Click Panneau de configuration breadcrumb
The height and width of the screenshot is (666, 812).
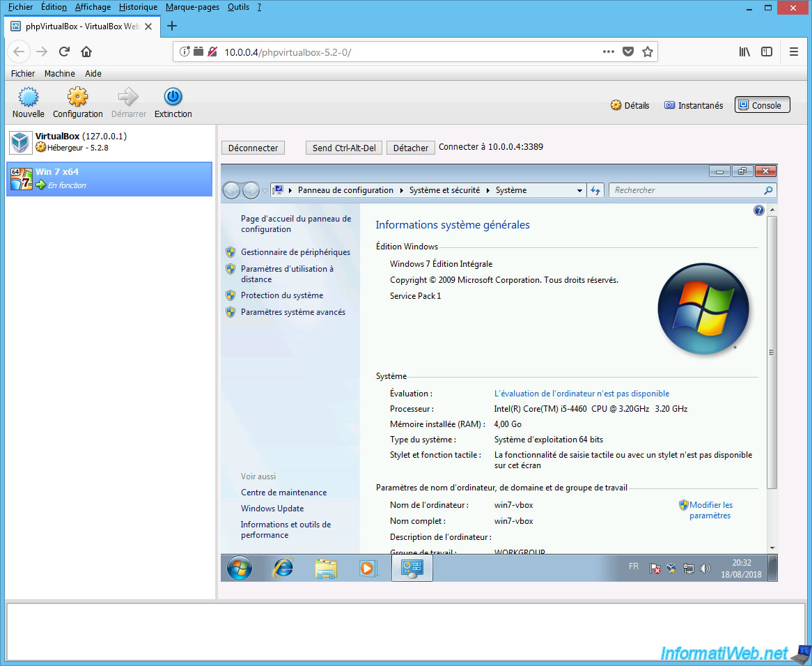point(345,190)
